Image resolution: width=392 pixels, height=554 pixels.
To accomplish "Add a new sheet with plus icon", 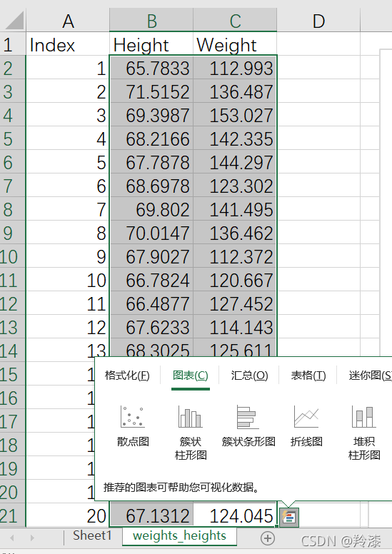I will (268, 538).
